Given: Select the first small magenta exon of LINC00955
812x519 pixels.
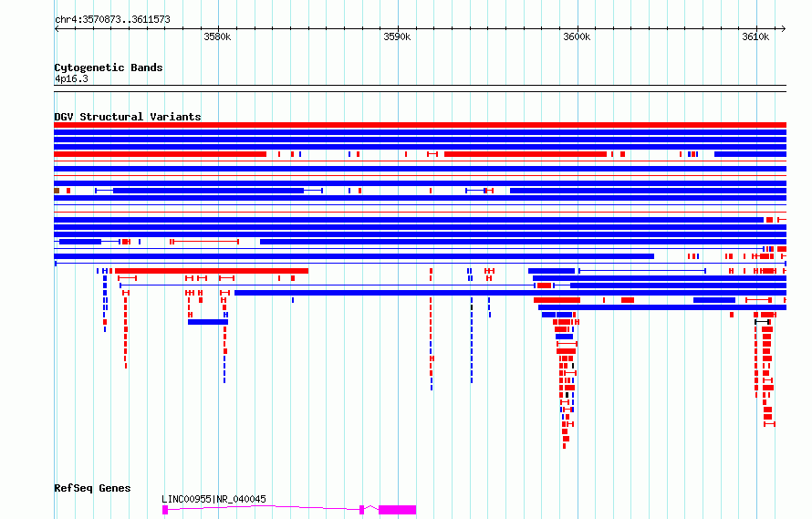Looking at the screenshot, I should pyautogui.click(x=165, y=510).
